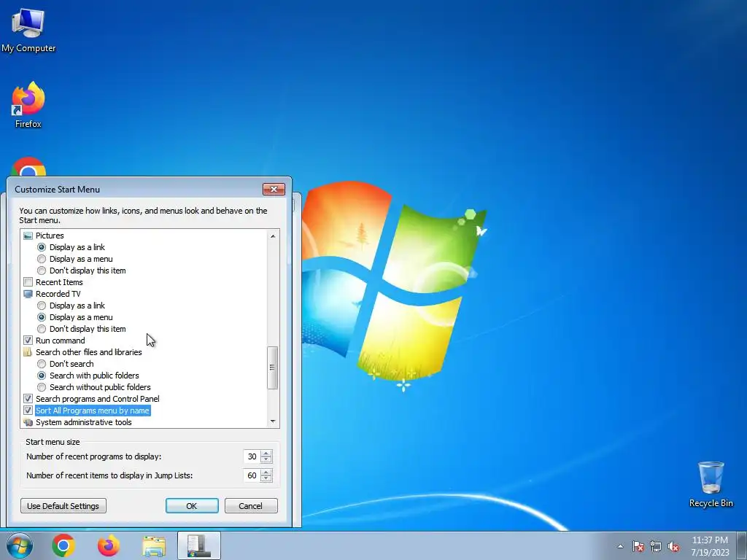The image size is (747, 560).
Task: Select Recorded TV Display as a link
Action: click(42, 306)
